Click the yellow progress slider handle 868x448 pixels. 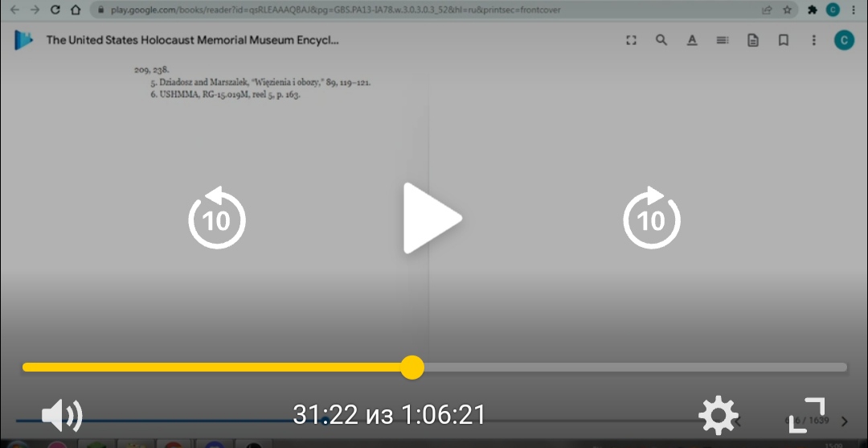[411, 367]
